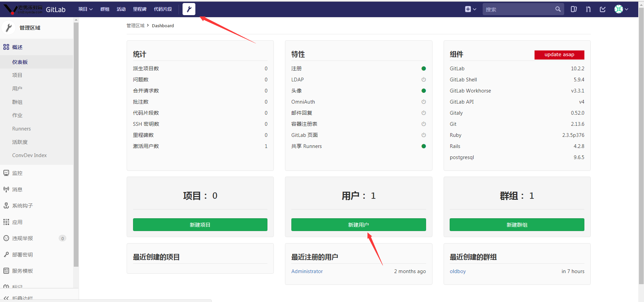Open the admin area wrench icon
This screenshot has height=302, width=644.
tap(189, 9)
